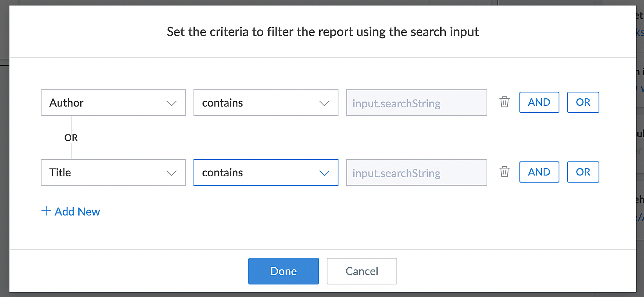Open the contains operator dropdown in Title row

pyautogui.click(x=266, y=172)
